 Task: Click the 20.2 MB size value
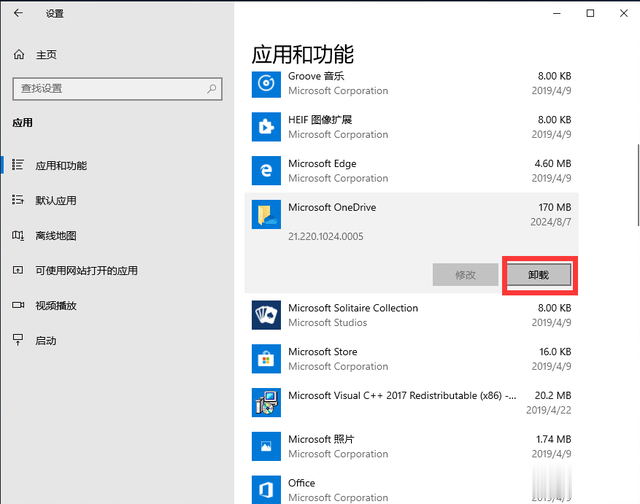553,395
